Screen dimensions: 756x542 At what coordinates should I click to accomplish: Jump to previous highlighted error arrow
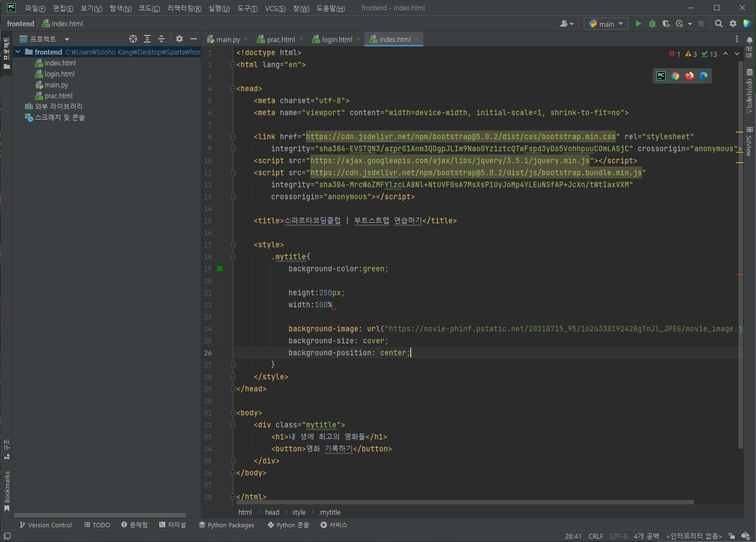point(725,53)
